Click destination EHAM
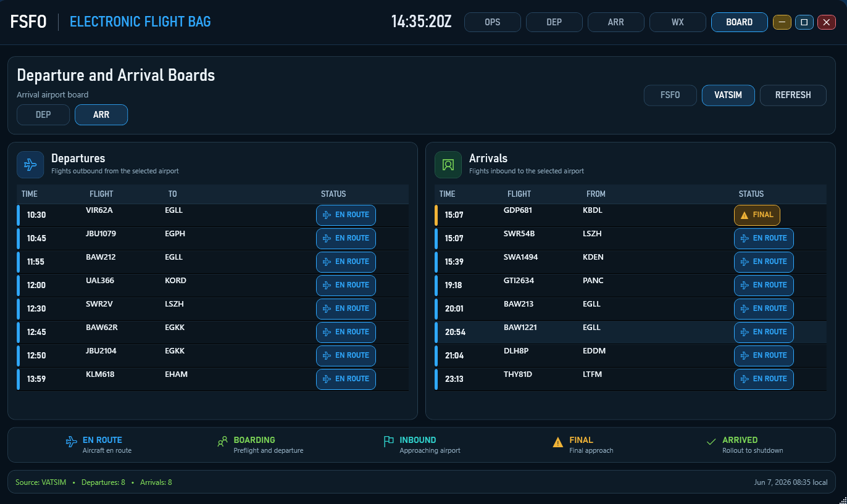Image resolution: width=847 pixels, height=504 pixels. coord(176,374)
